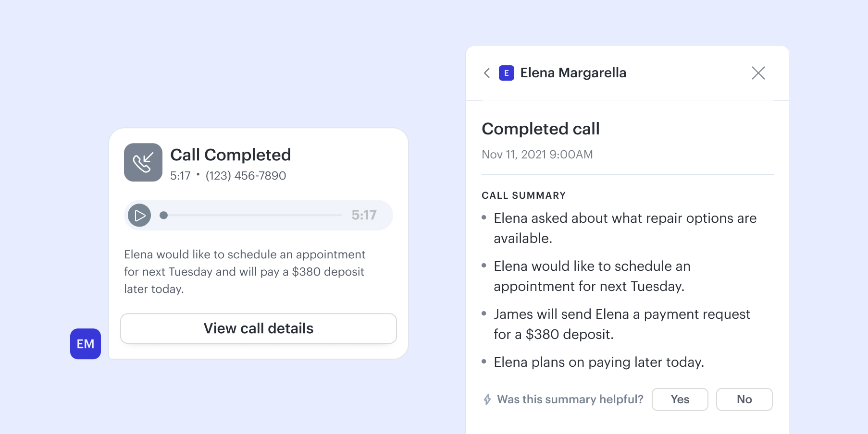This screenshot has height=434, width=868.
Task: Mark summary as helpful with Yes
Action: click(680, 399)
